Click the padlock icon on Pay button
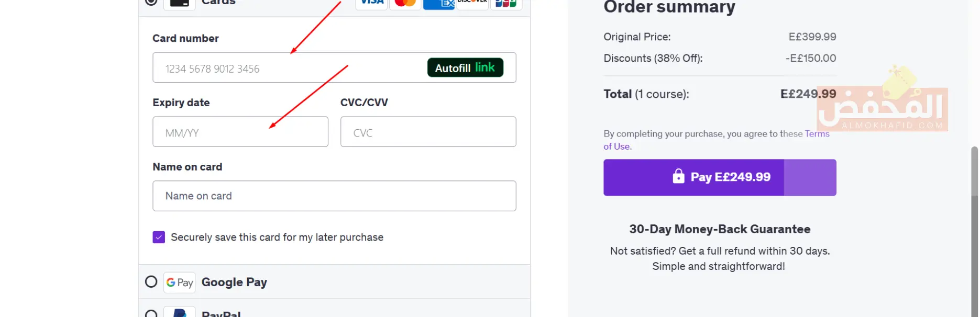Screen dimensions: 980x317 coord(678,176)
